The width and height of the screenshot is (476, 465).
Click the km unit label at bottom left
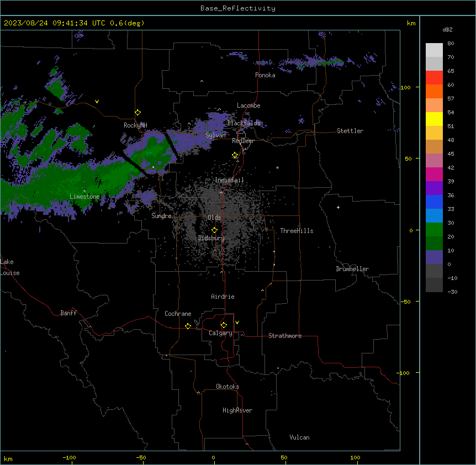coord(8,458)
